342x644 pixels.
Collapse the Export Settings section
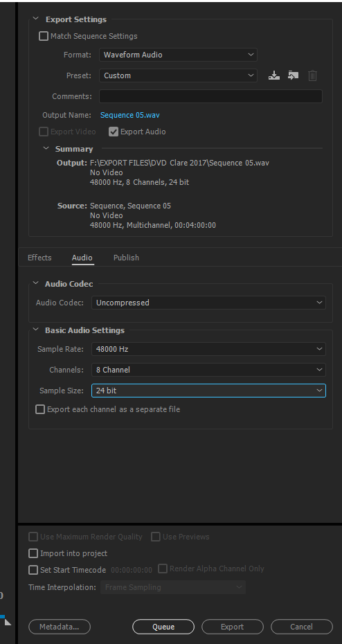point(36,19)
